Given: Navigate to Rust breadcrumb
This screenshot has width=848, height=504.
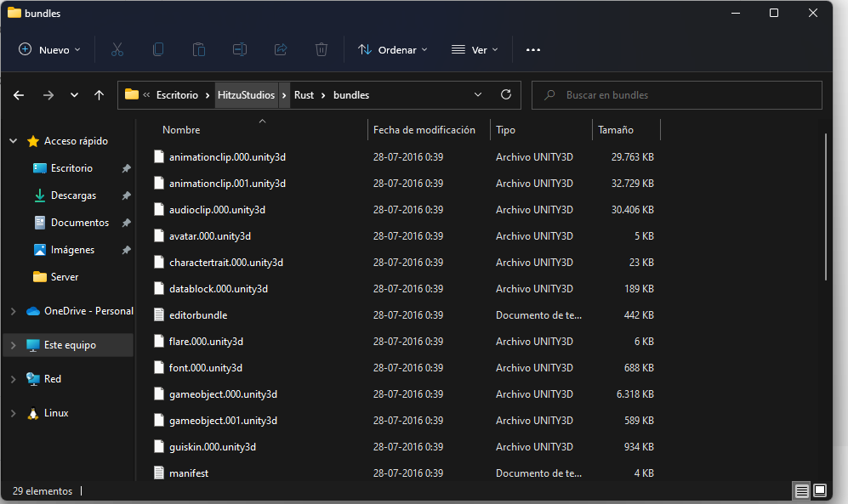Looking at the screenshot, I should click(x=304, y=95).
